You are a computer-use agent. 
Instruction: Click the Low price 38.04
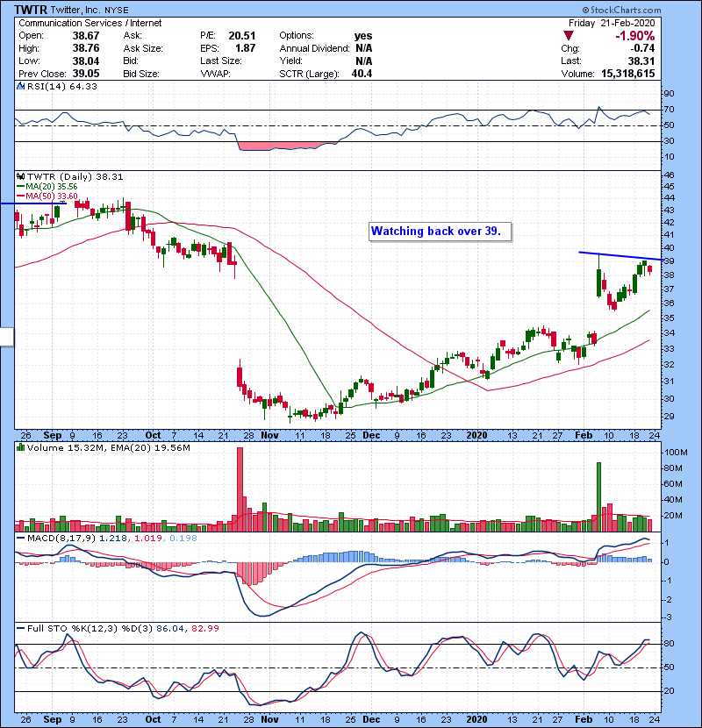click(x=86, y=61)
